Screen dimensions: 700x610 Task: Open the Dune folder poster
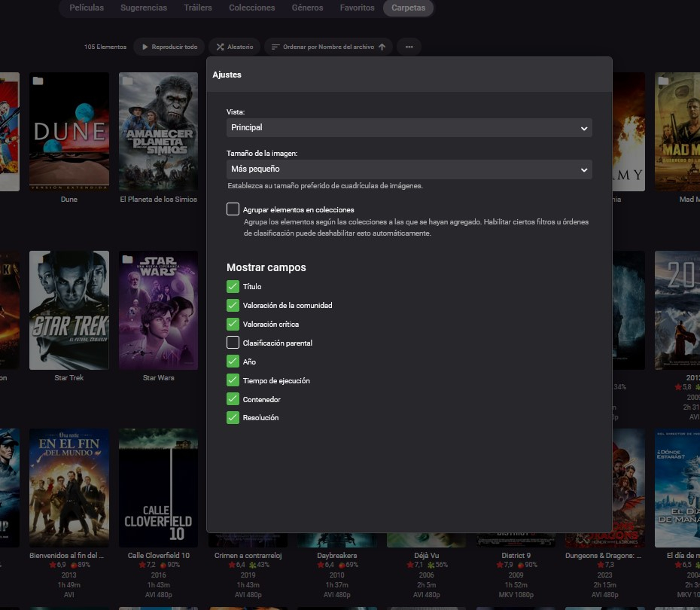click(x=69, y=132)
